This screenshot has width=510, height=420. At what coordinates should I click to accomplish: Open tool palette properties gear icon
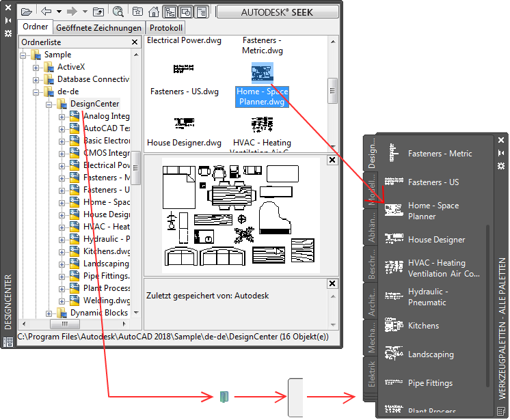pyautogui.click(x=501, y=166)
